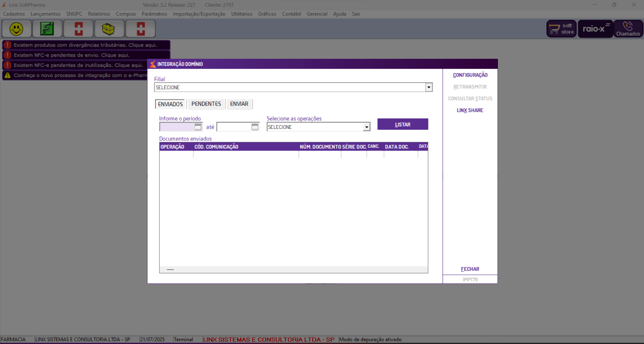Image resolution: width=644 pixels, height=344 pixels.
Task: Click the SÉRIE DOC. column header
Action: (354, 147)
